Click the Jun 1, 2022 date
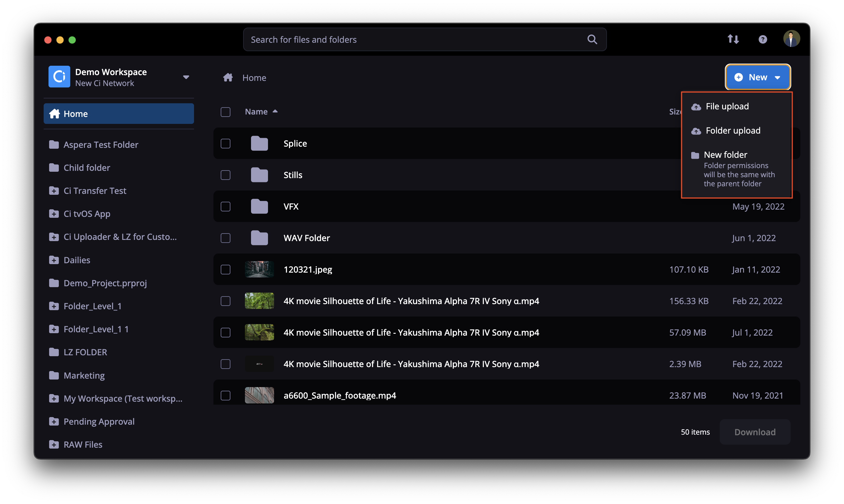 (754, 238)
